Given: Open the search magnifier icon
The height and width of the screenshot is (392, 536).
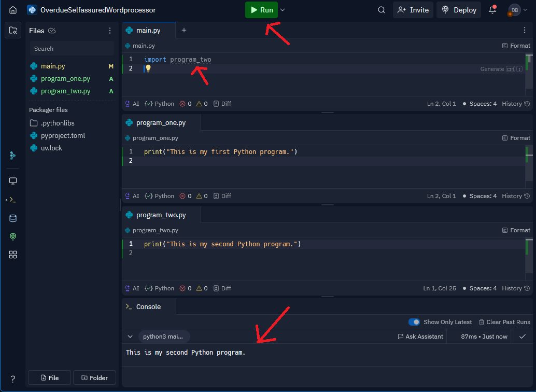Looking at the screenshot, I should point(382,10).
